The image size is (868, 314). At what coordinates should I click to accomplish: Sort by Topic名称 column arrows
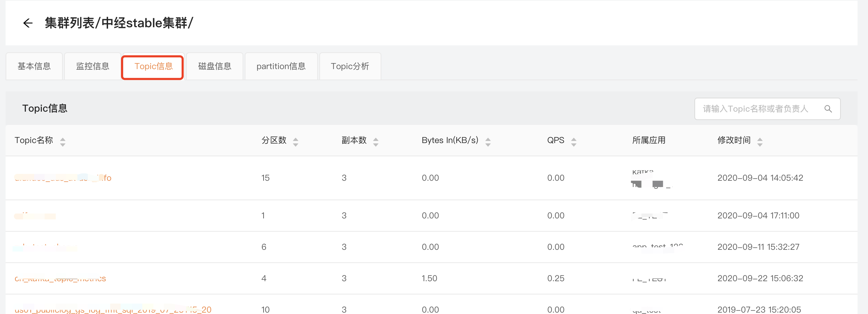tap(63, 142)
